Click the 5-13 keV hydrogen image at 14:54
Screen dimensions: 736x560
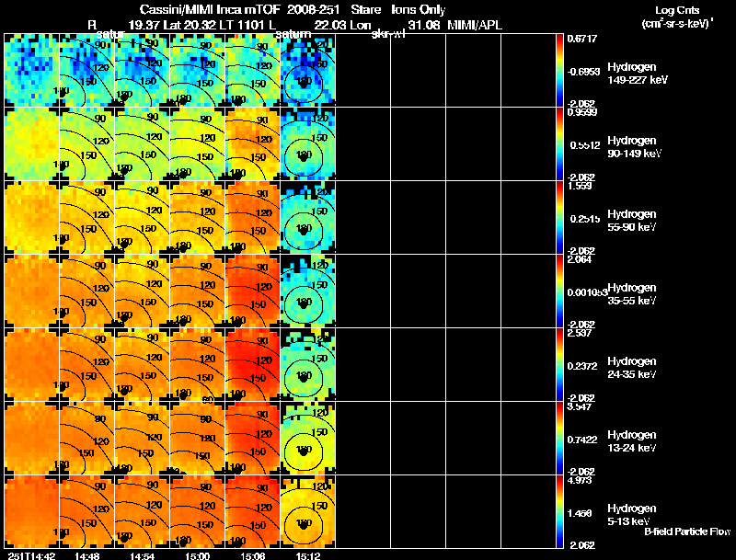point(143,511)
